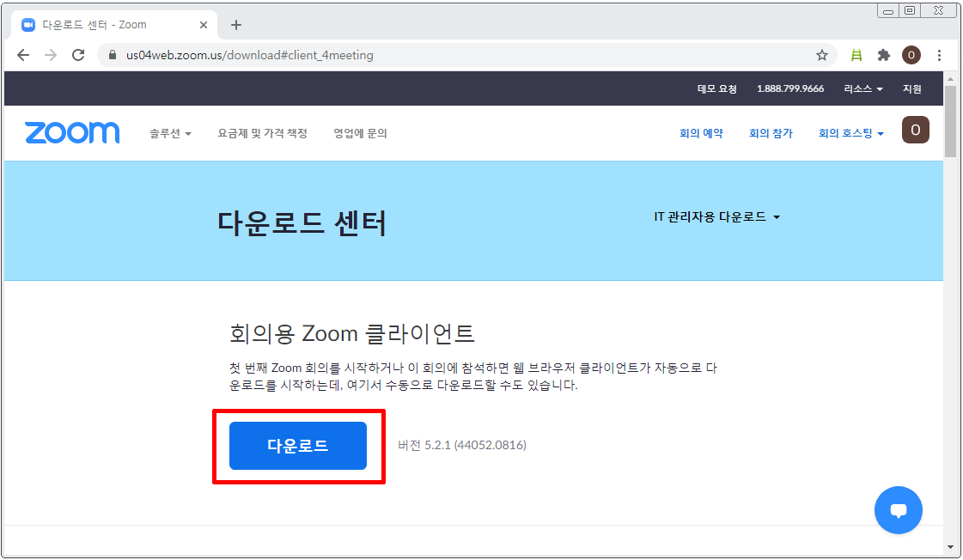Close the Zoom download center tab

point(204,25)
